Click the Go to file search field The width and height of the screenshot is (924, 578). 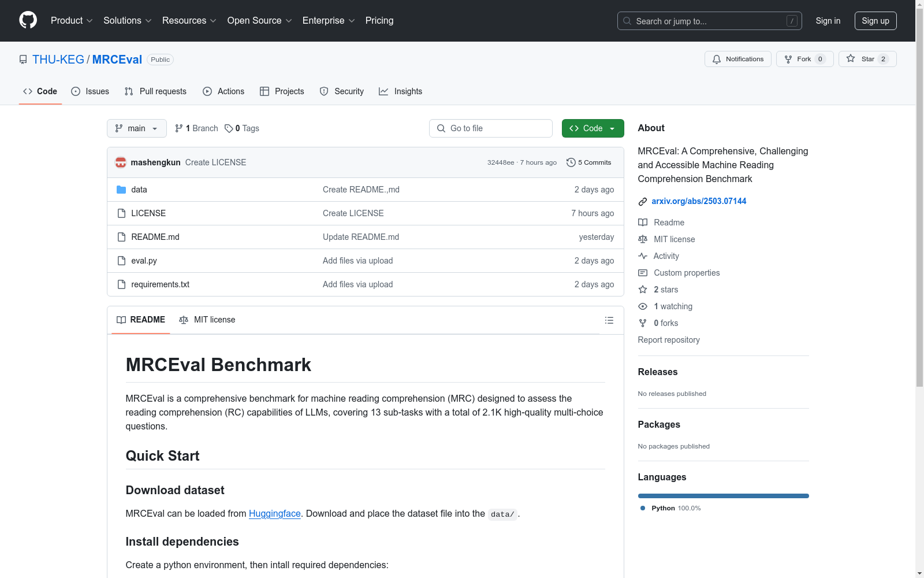(x=491, y=128)
